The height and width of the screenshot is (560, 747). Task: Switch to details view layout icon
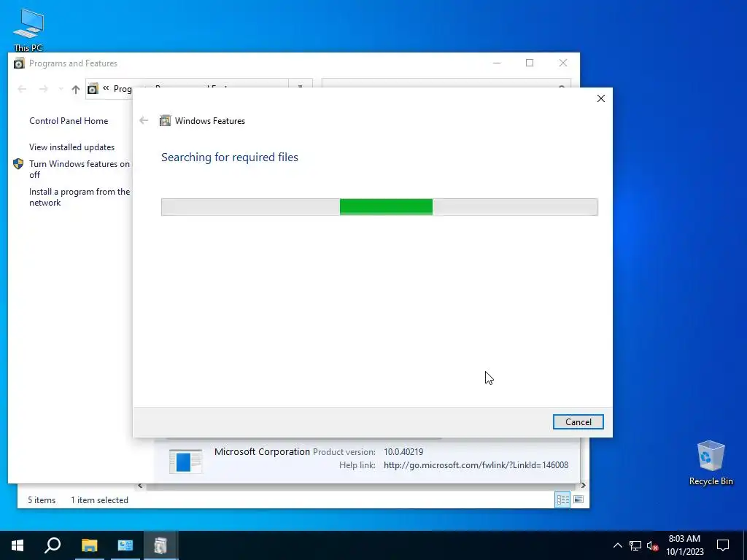pos(562,499)
